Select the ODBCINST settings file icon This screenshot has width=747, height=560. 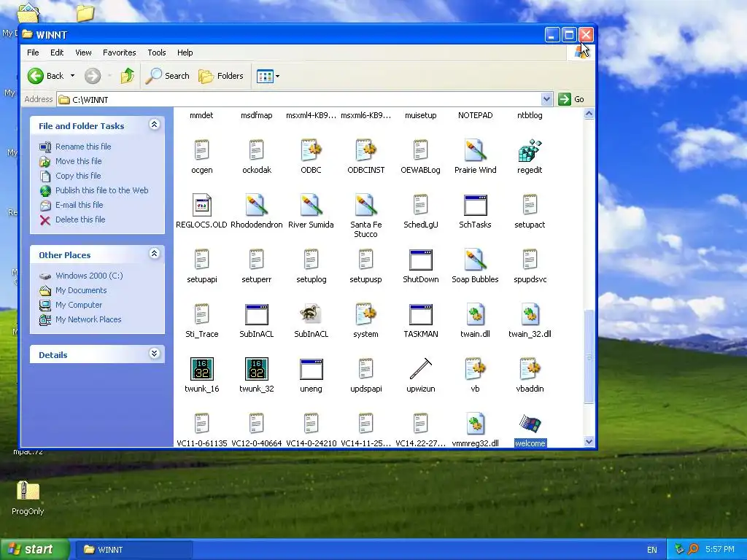pos(366,150)
